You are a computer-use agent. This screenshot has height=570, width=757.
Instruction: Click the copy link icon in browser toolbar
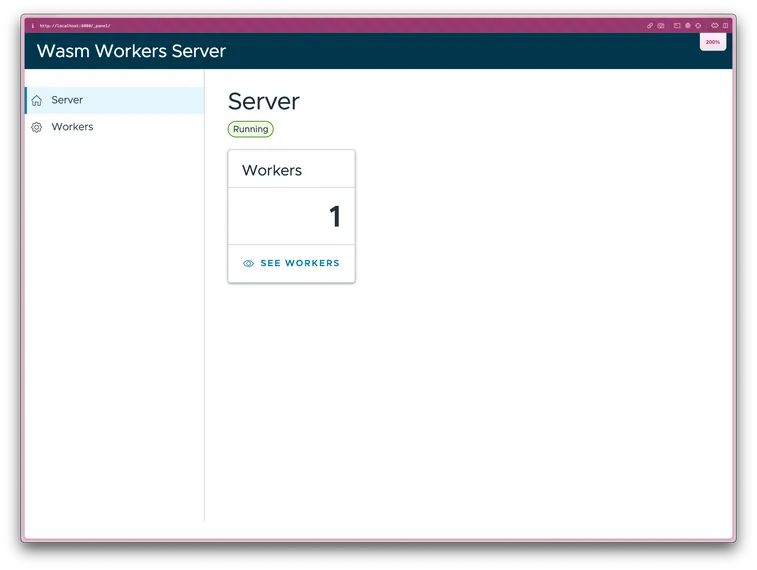[x=650, y=25]
